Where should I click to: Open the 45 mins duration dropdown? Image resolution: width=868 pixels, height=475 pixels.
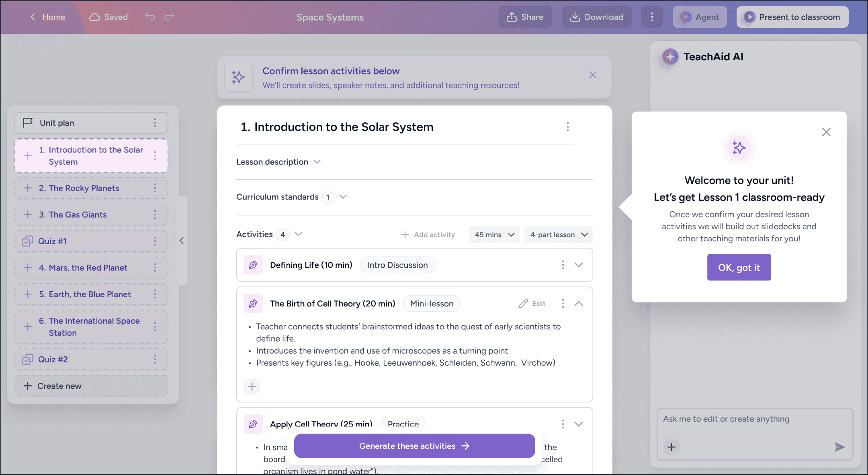(x=494, y=234)
